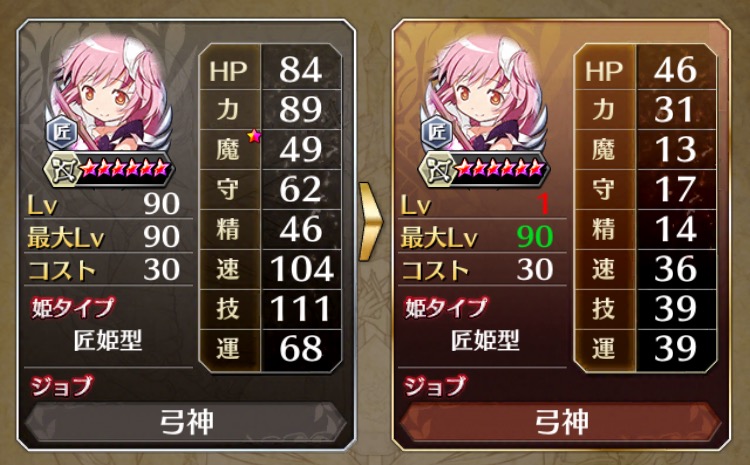Select the 弓神 job bar on right card
The image size is (750, 465).
click(561, 422)
